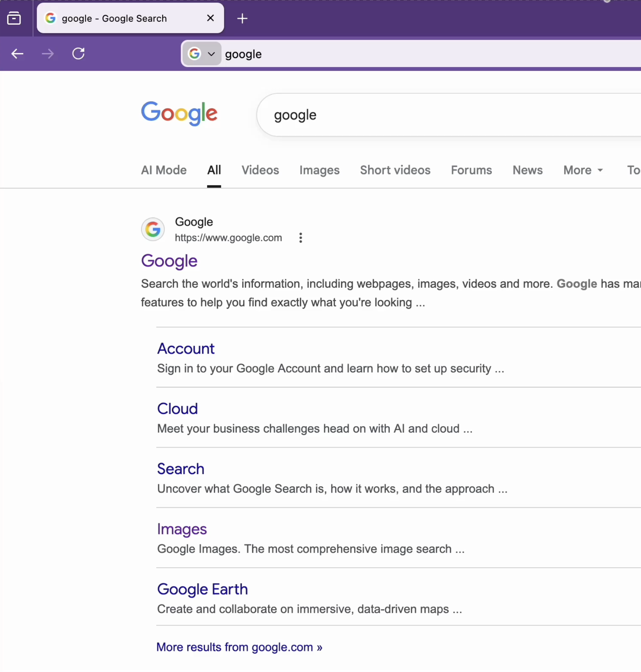Switch to the News results tab
The height and width of the screenshot is (672, 641).
(x=527, y=170)
